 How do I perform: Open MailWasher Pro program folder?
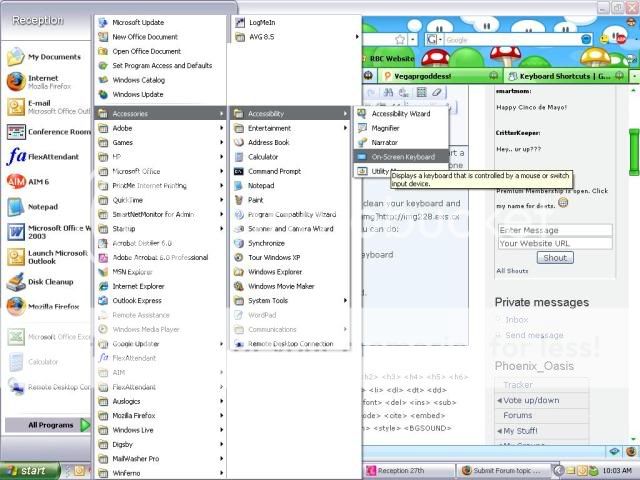[x=160, y=459]
